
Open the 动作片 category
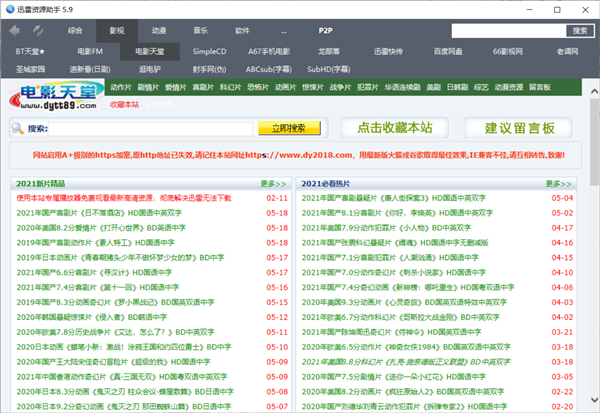click(121, 87)
